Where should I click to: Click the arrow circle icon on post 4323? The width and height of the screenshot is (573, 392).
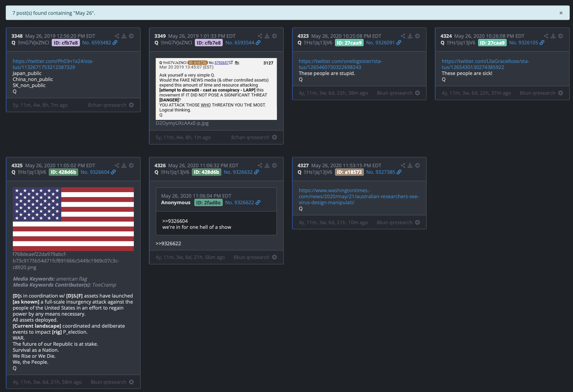click(x=417, y=36)
